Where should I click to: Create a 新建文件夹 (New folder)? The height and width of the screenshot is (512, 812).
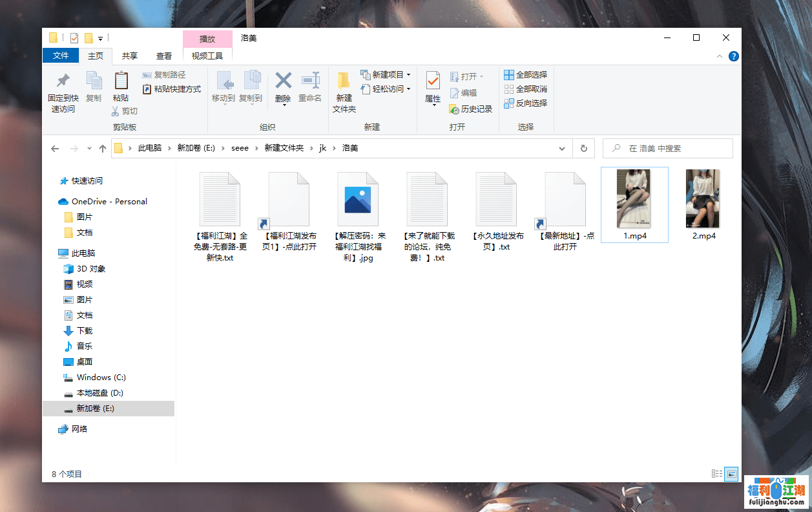pyautogui.click(x=344, y=91)
